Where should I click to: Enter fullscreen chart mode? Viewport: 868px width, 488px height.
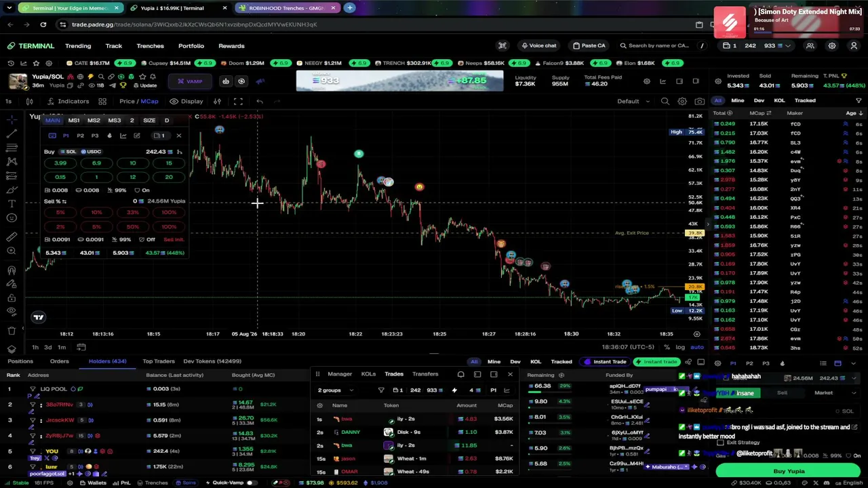238,102
